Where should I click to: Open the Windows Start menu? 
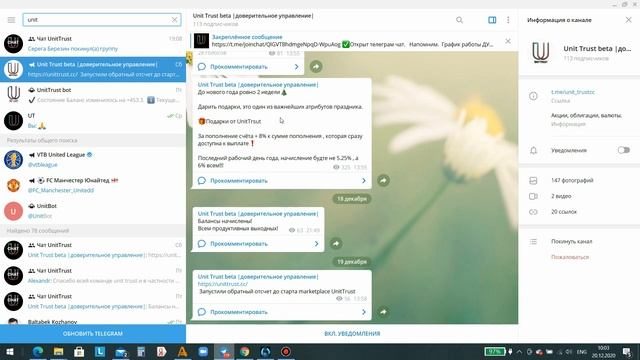pyautogui.click(x=9, y=352)
